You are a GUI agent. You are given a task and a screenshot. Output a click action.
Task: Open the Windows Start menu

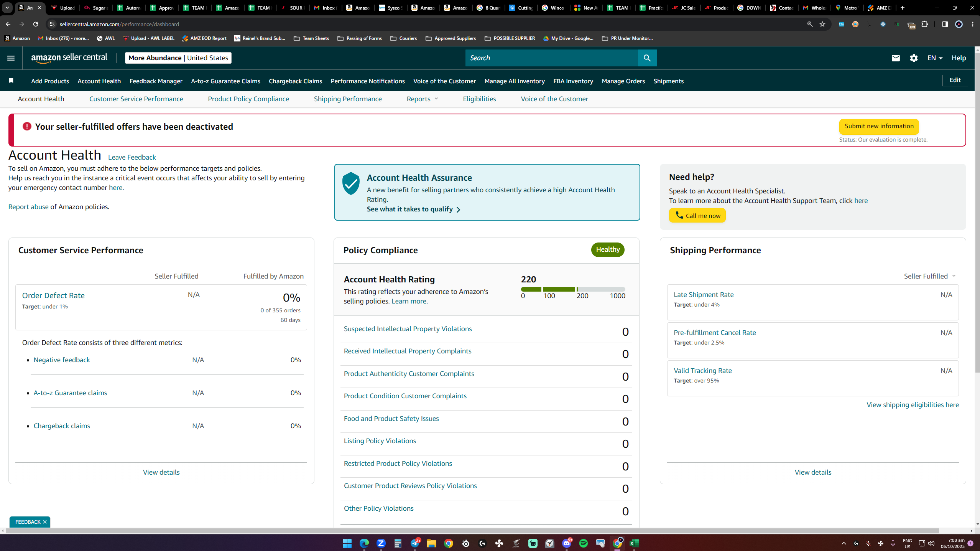pos(347,543)
